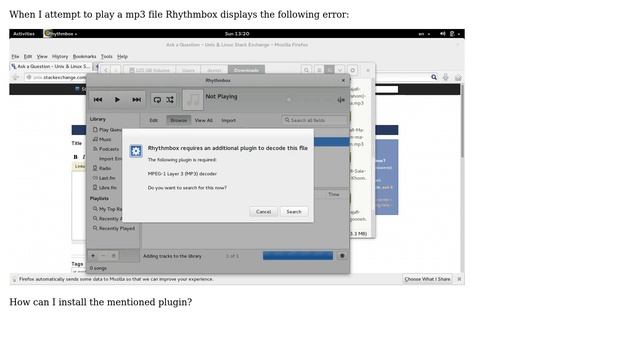Click the file manager gear settings icon
This screenshot has height=360, width=640.
[353, 70]
